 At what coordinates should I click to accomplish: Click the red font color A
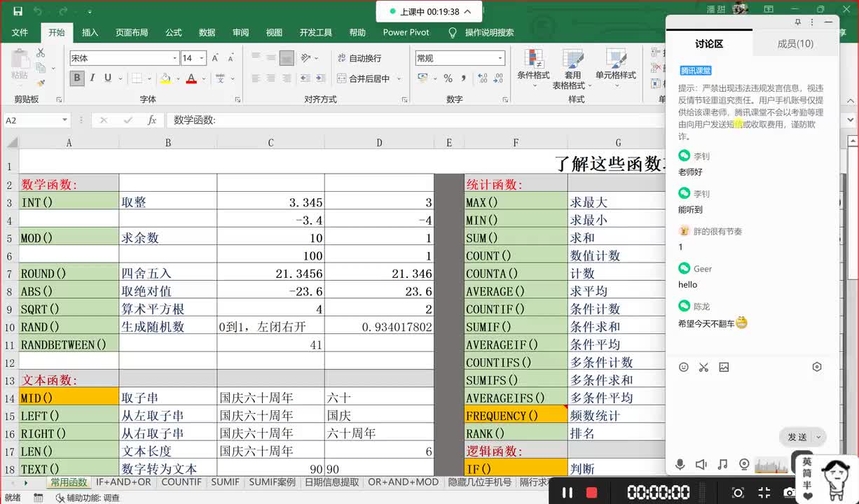[x=191, y=78]
